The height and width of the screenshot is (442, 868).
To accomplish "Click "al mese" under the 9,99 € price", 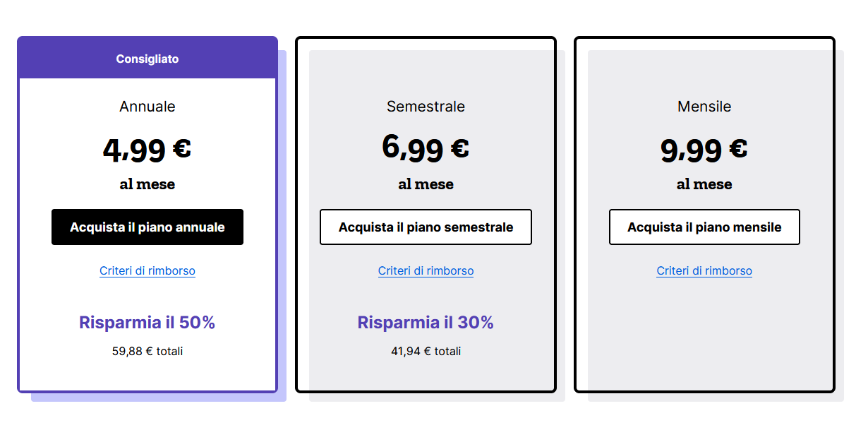I will click(x=704, y=184).
